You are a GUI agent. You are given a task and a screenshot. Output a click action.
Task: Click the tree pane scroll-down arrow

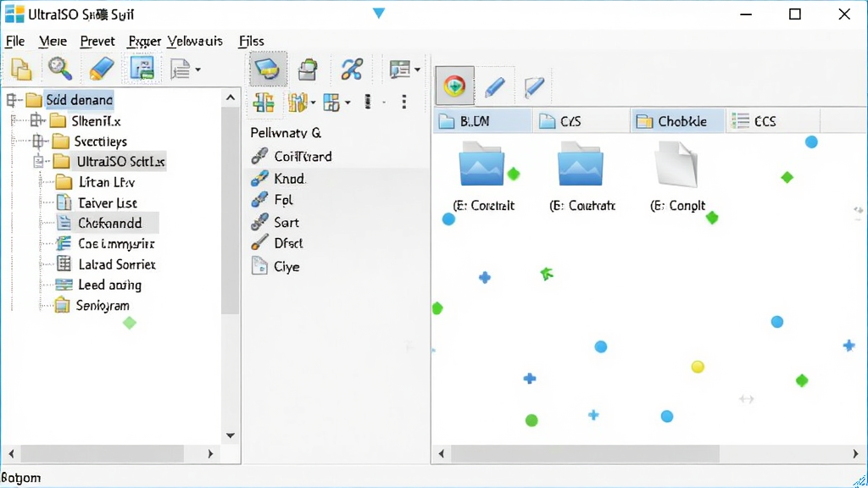pyautogui.click(x=231, y=435)
